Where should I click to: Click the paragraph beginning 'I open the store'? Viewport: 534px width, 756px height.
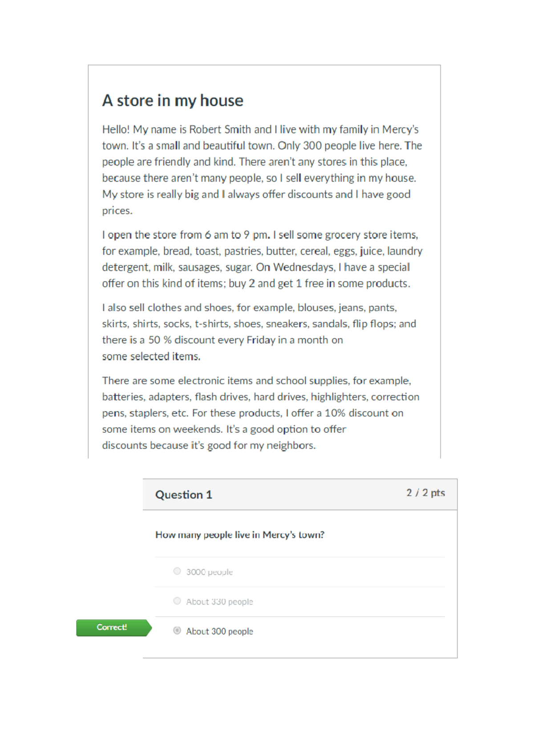coord(262,259)
